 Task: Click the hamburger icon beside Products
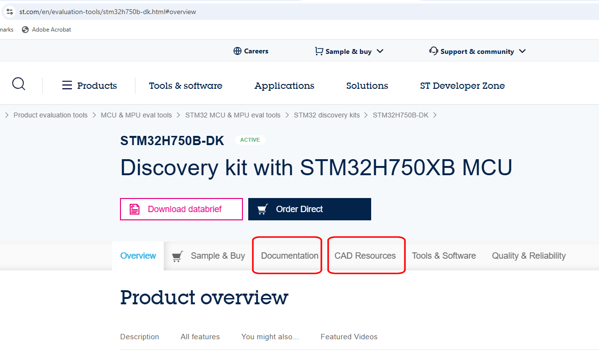pos(67,85)
